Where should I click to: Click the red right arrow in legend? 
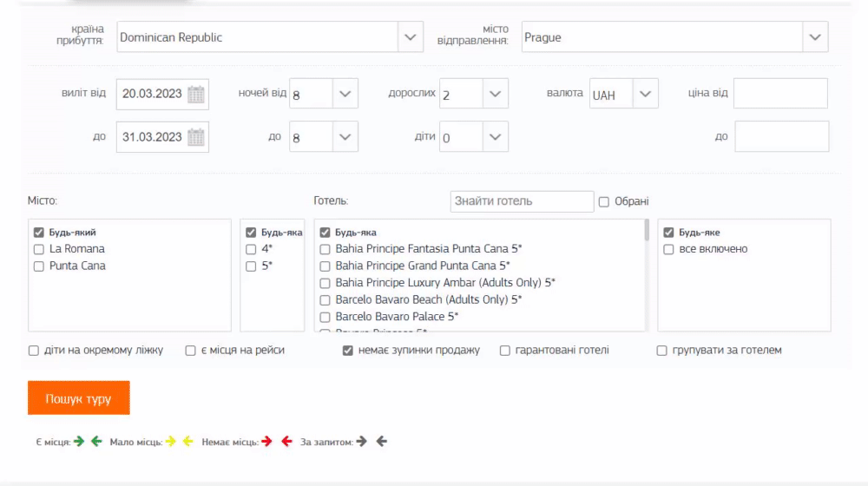click(266, 441)
